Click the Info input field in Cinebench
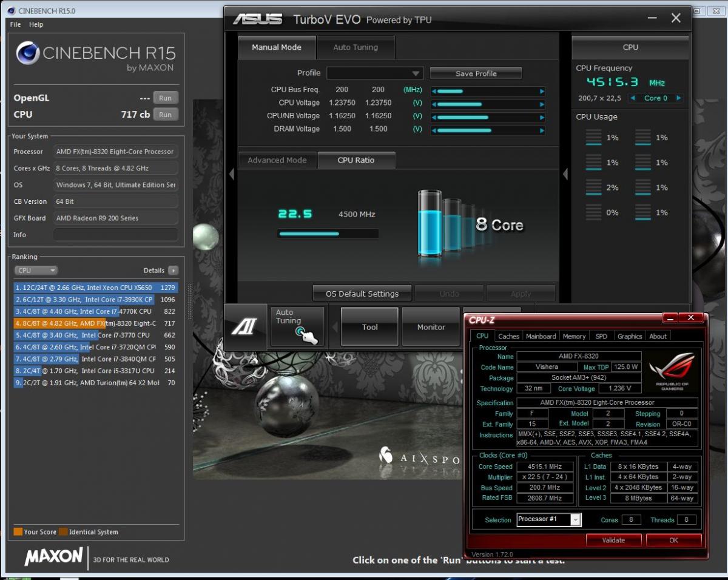Screen dimensions: 728x580 pos(116,235)
